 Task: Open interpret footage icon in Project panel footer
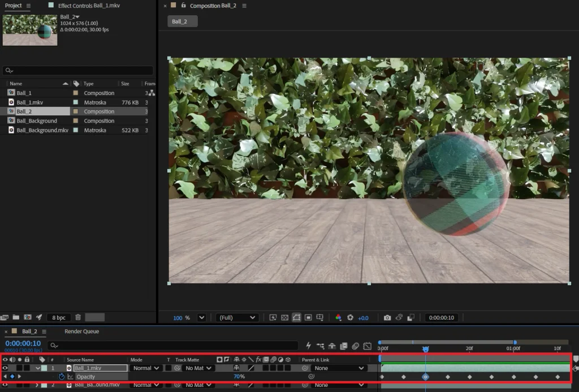(x=5, y=317)
